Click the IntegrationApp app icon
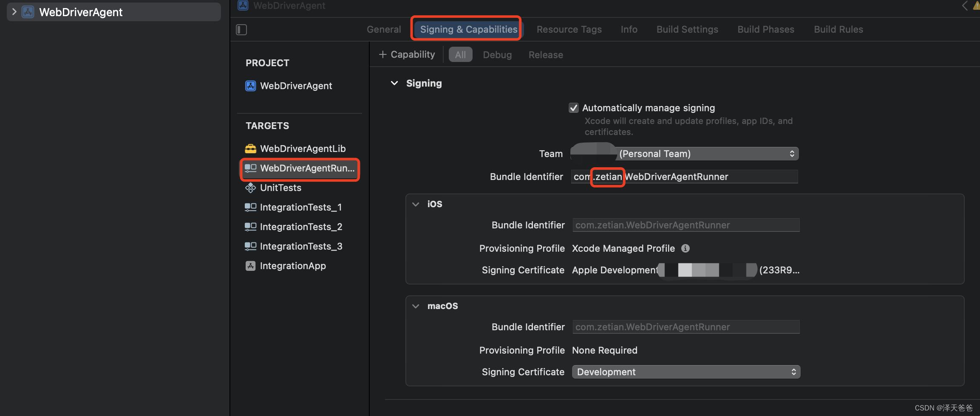Image resolution: width=980 pixels, height=416 pixels. [251, 266]
